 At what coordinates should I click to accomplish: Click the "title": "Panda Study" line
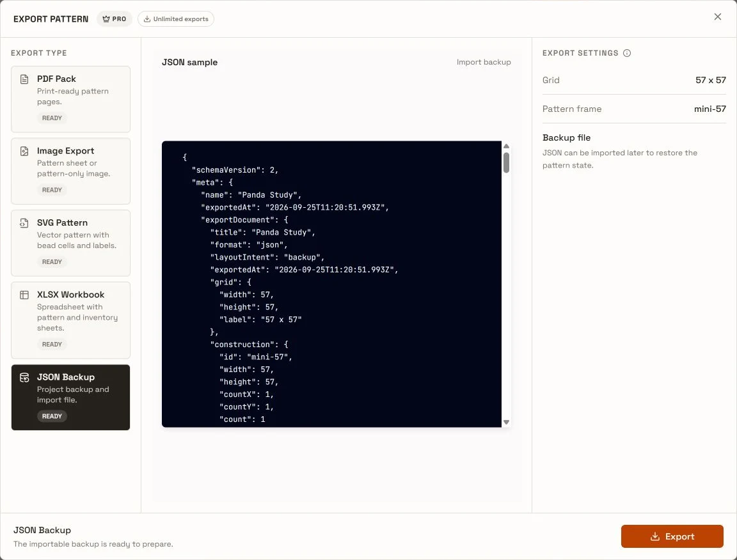coord(262,233)
